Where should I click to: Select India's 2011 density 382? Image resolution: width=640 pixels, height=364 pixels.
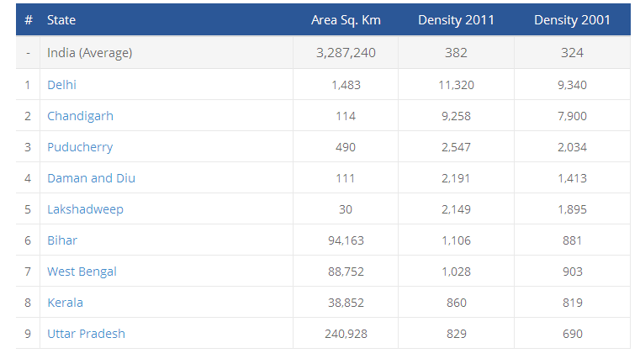[456, 53]
